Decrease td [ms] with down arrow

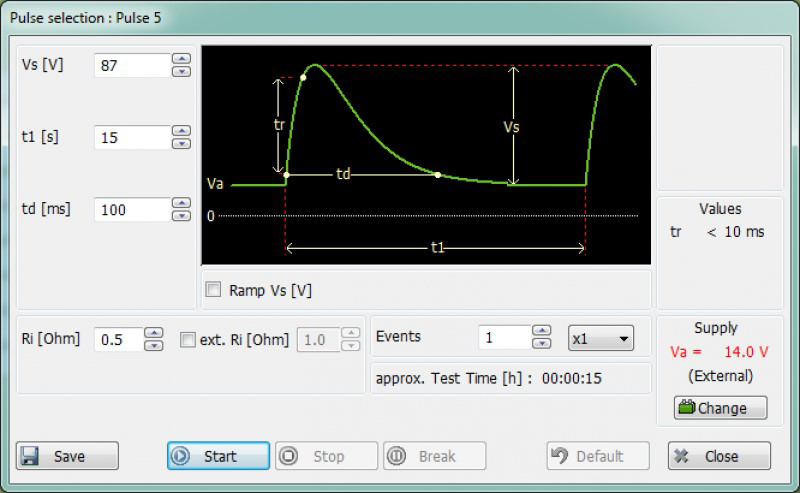pyautogui.click(x=182, y=216)
